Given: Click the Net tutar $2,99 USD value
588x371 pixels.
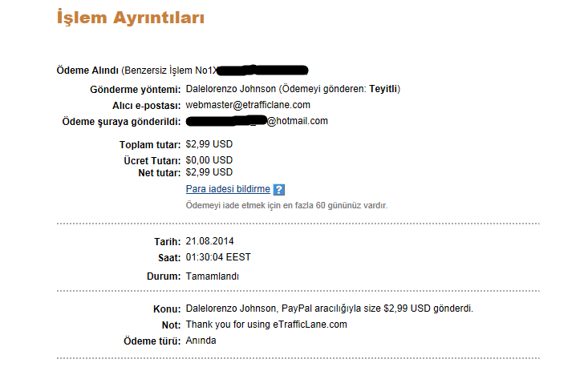Looking at the screenshot, I should [209, 172].
